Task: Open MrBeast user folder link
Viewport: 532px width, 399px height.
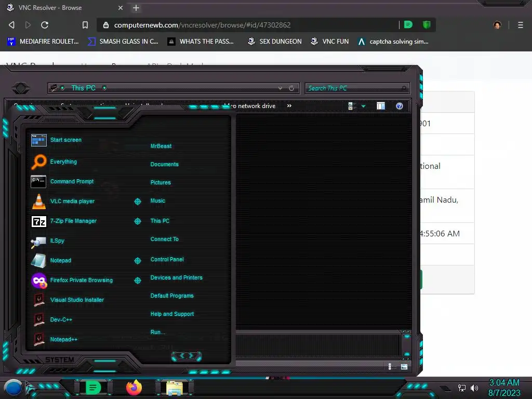Action: click(x=161, y=146)
